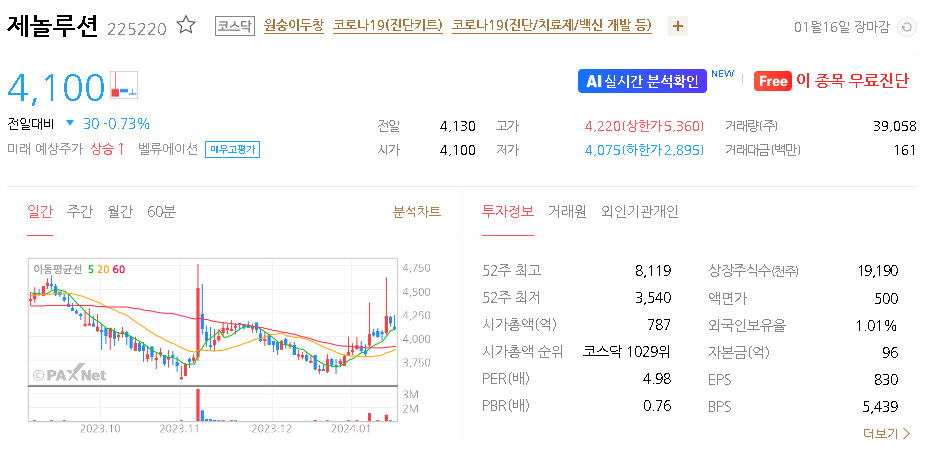Click the PER(배) value 4.98
Image resolution: width=932 pixels, height=457 pixels.
657,379
